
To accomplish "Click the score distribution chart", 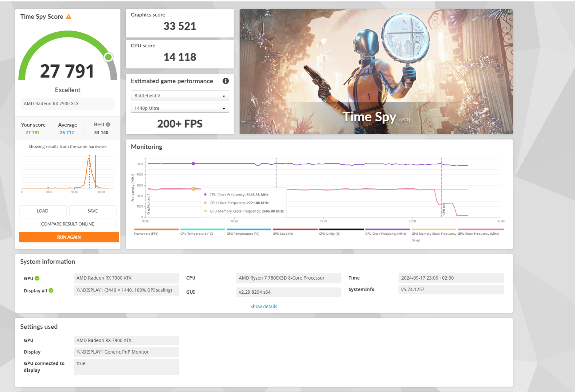I will click(68, 174).
